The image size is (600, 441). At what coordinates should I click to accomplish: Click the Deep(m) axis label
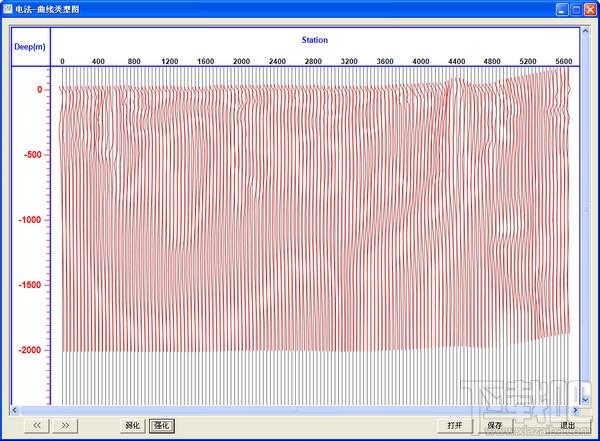coord(30,47)
